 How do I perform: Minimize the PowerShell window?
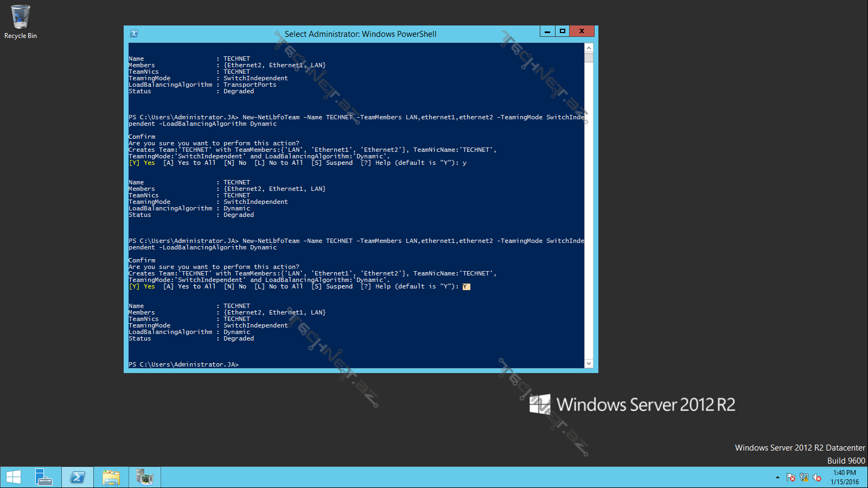click(547, 31)
